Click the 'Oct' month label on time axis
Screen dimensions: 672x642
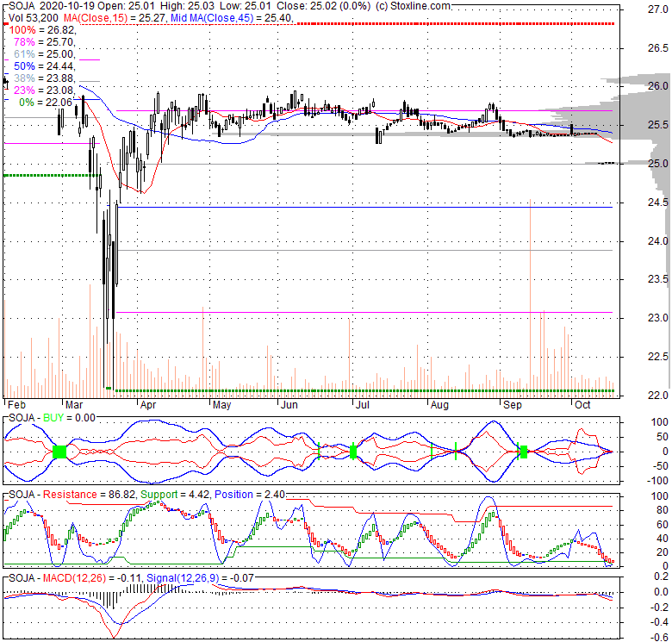pyautogui.click(x=582, y=405)
